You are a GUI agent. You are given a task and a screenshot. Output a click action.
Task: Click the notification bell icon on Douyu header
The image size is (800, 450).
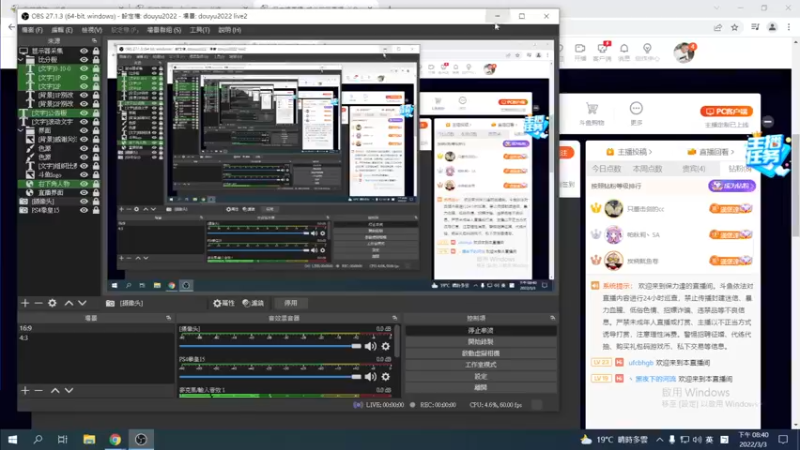tap(624, 48)
